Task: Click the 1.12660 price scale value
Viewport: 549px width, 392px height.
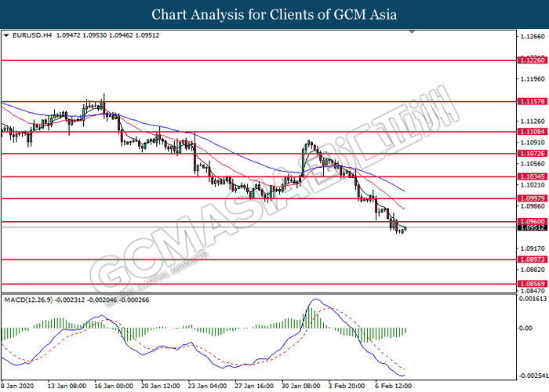Action: point(533,36)
